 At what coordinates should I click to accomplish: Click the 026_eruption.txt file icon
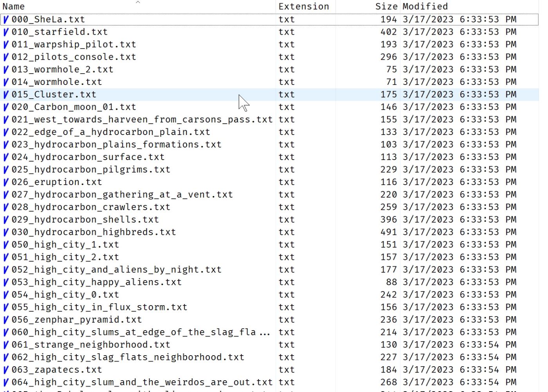tap(6, 182)
